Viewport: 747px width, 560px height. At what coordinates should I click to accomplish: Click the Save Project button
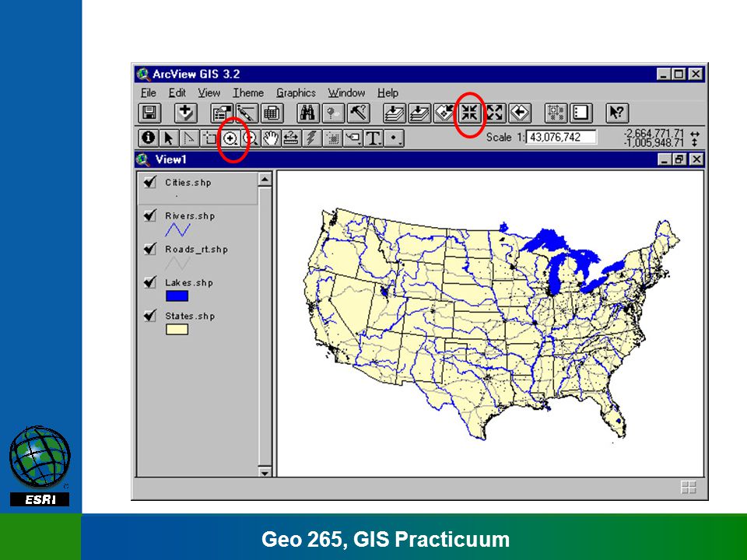point(149,114)
